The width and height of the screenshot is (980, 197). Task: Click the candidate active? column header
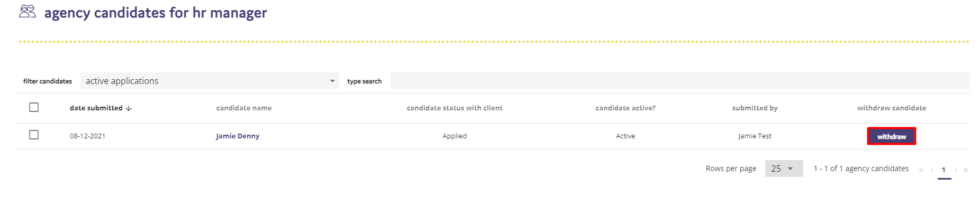[x=625, y=108]
